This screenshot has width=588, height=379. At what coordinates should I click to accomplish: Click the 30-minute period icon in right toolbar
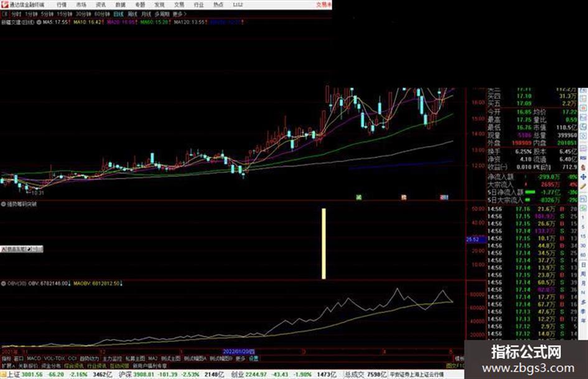tap(583, 246)
